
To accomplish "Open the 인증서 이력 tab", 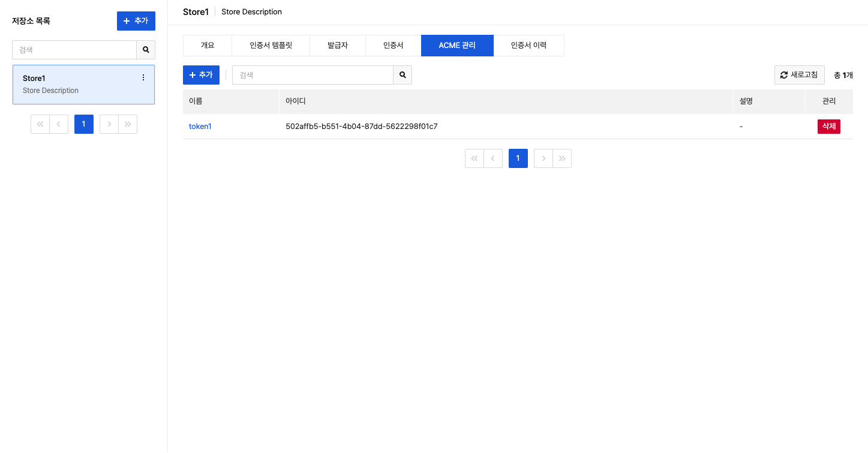I will (x=528, y=45).
